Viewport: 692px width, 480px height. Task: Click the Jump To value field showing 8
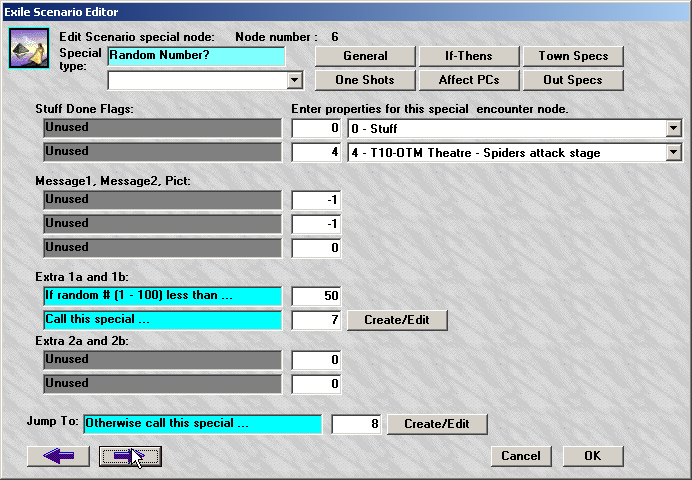[x=357, y=424]
